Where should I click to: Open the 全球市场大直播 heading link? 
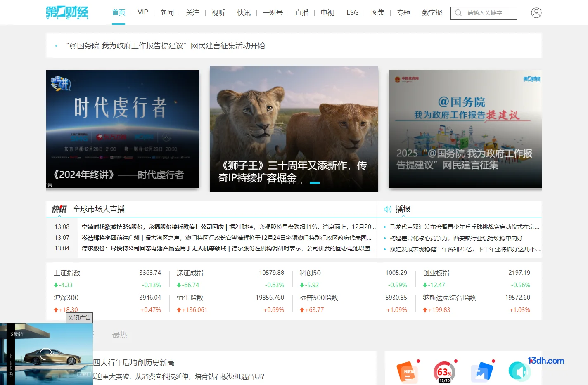[99, 209]
